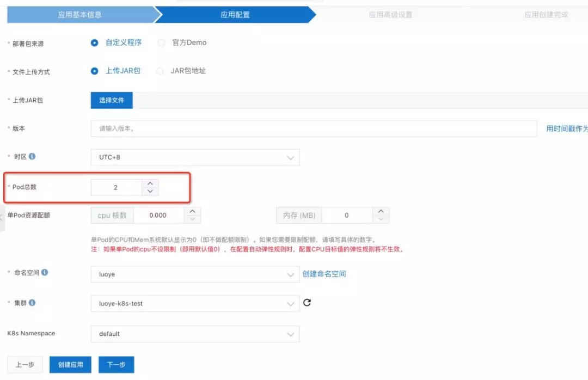Screen dimensions: 588x380
Task: Click the JAR file path field
Action: (x=360, y=100)
